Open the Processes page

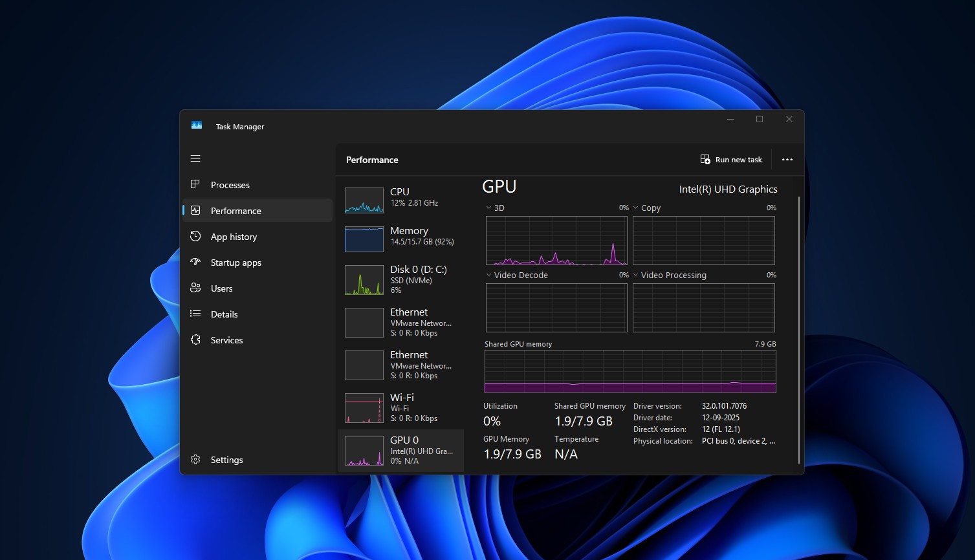pyautogui.click(x=257, y=185)
